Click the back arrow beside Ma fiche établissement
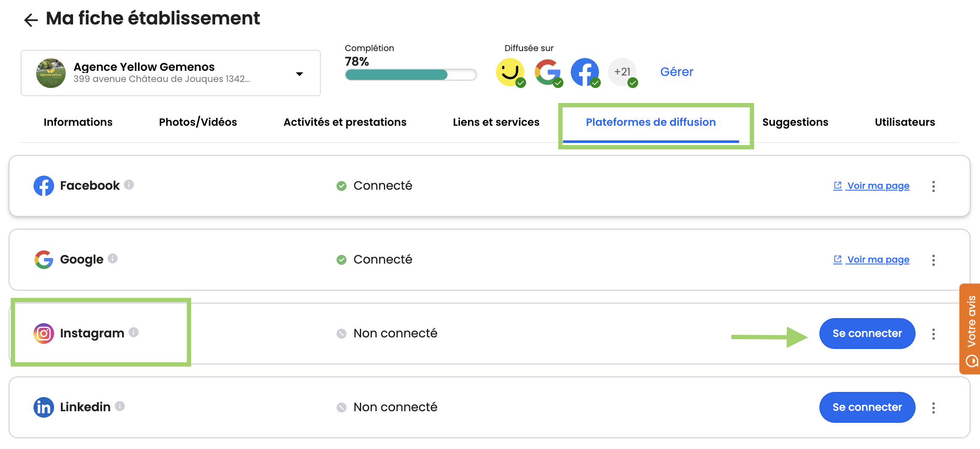The height and width of the screenshot is (449, 980). pos(31,20)
